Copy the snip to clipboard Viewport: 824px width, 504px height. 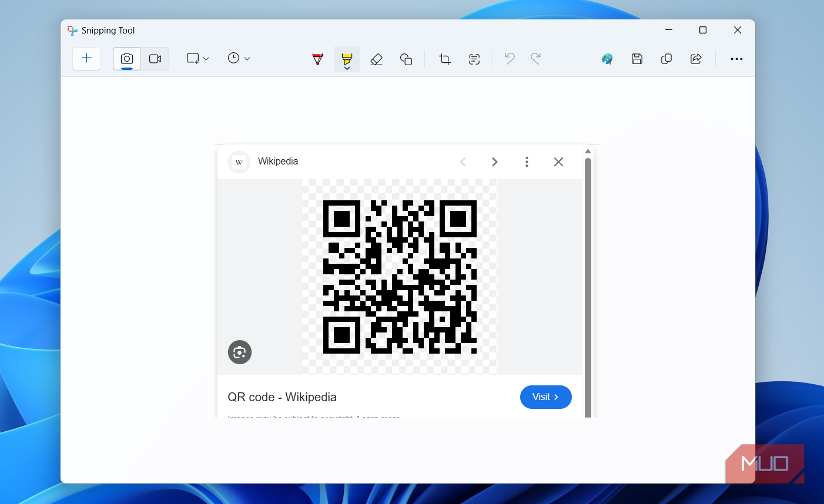[666, 59]
